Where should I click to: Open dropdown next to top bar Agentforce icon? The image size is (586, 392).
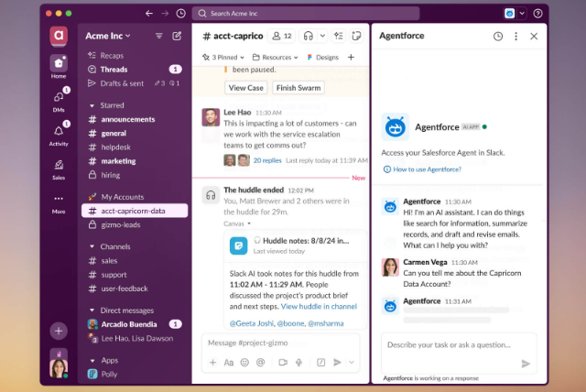(522, 14)
